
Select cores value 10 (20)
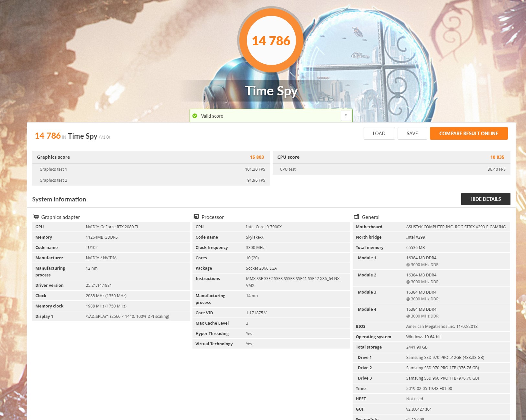click(x=252, y=258)
